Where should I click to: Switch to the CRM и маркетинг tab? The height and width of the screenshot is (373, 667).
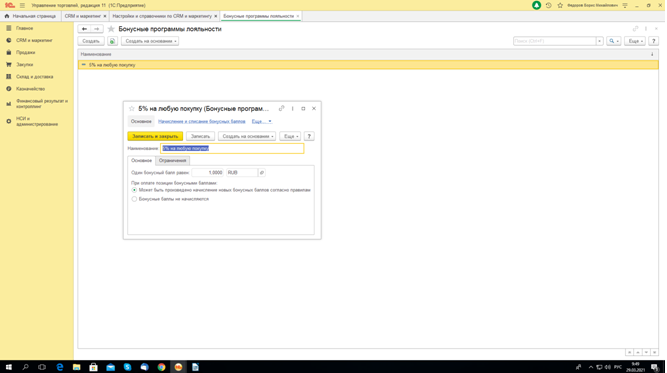(83, 16)
